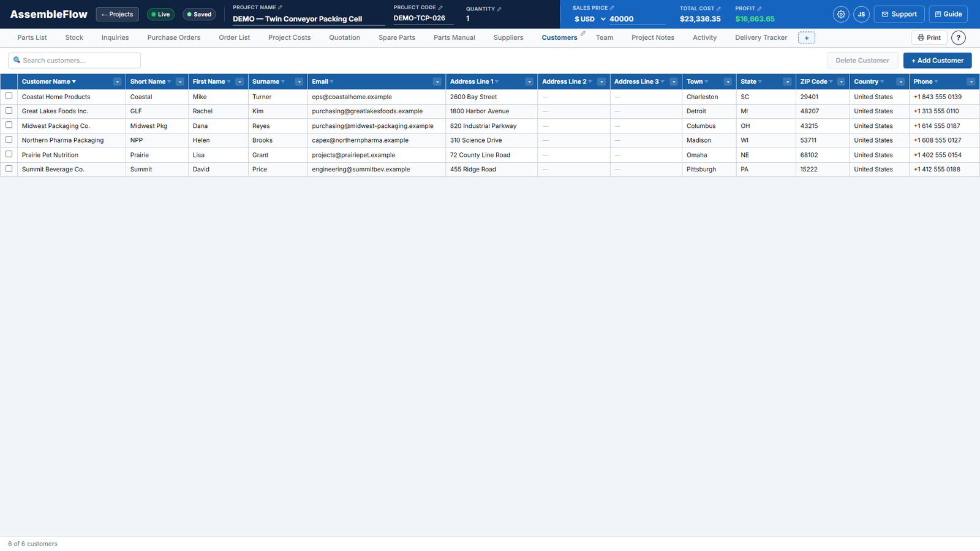This screenshot has width=980, height=551.
Task: Click phone number +1 608 555 0127
Action: 937,140
